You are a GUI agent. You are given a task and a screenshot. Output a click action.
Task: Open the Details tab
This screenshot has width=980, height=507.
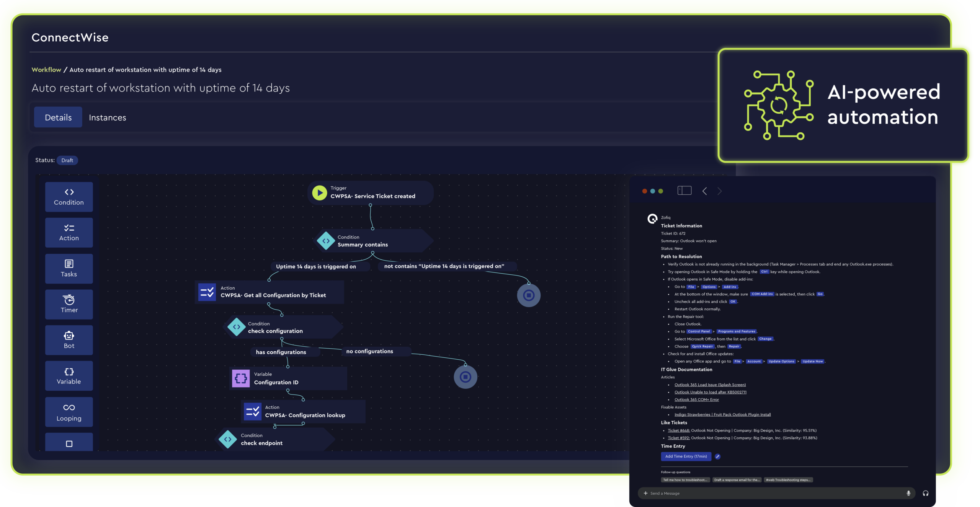pyautogui.click(x=58, y=117)
